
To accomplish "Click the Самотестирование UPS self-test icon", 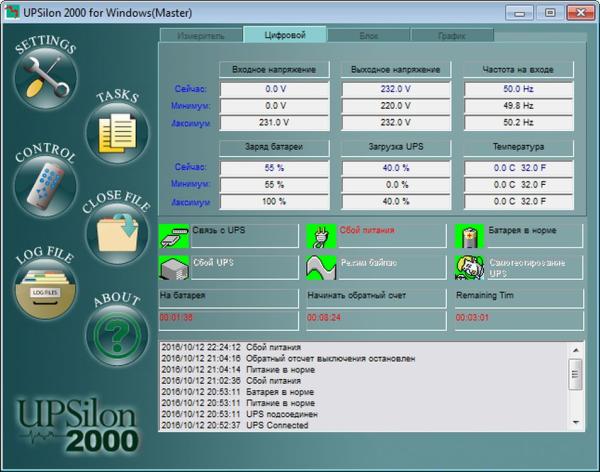I will point(470,268).
